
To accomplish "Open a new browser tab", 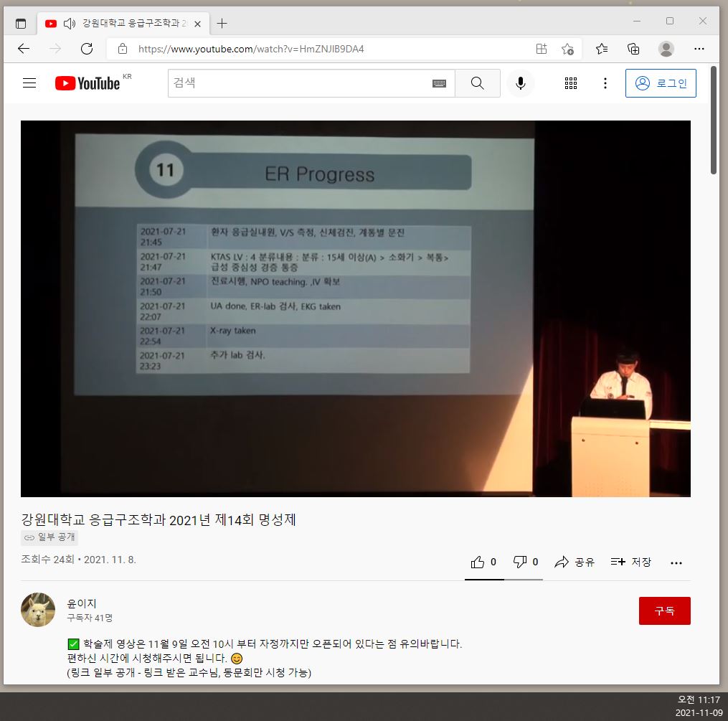I will [x=222, y=23].
